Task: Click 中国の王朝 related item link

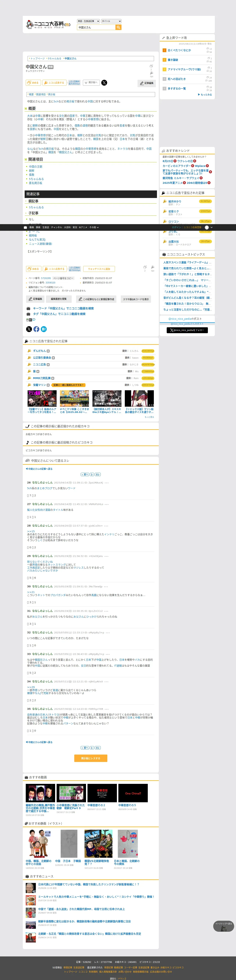Action: (x=36, y=167)
